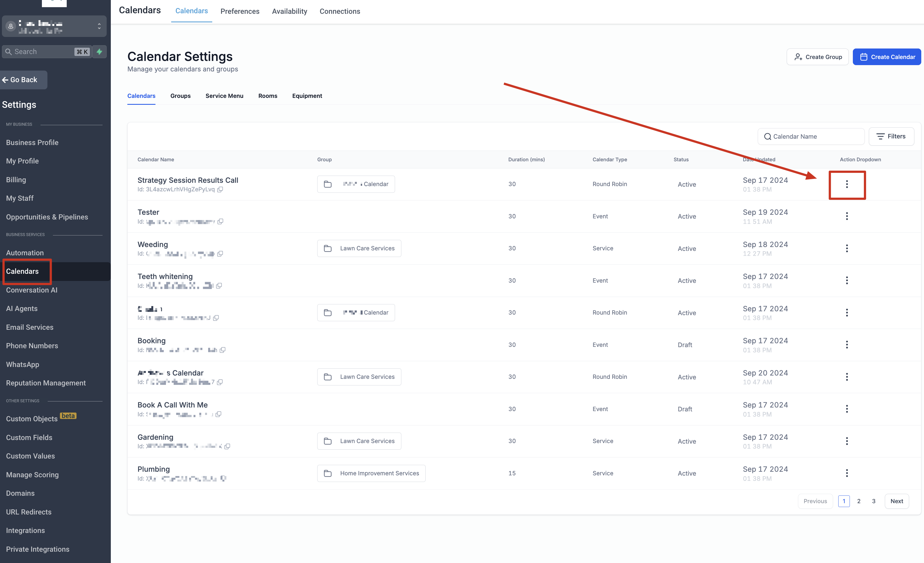Open the Availability tab in the top navigation
This screenshot has height=563, width=924.
point(289,11)
